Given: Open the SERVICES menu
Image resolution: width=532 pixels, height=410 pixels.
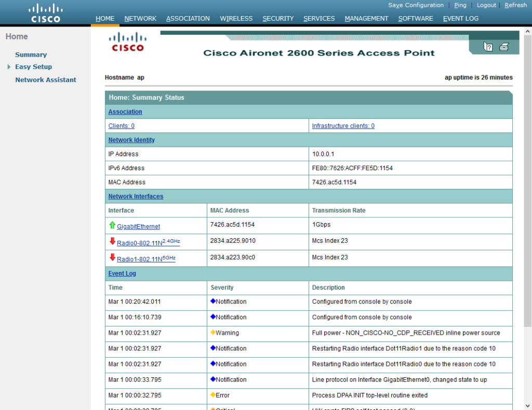Looking at the screenshot, I should point(319,19).
